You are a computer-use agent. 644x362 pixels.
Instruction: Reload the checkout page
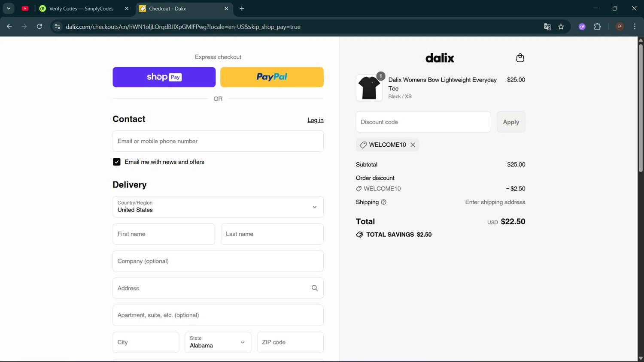39,27
